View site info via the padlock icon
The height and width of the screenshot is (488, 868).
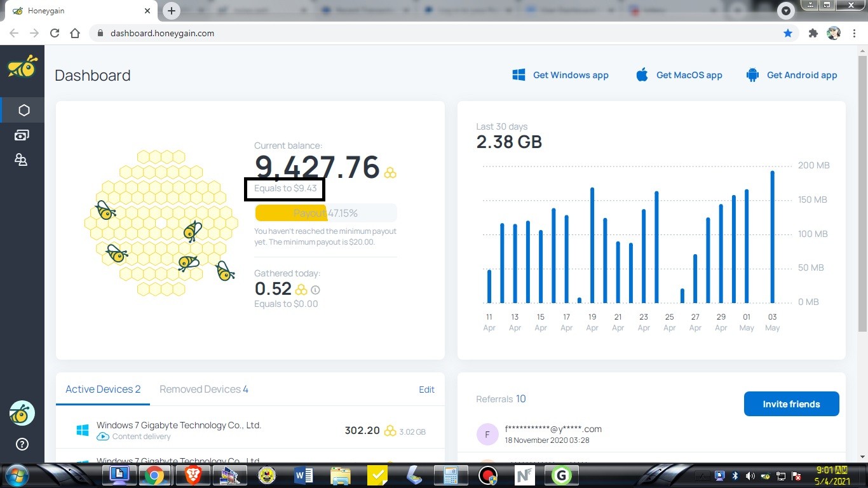100,33
